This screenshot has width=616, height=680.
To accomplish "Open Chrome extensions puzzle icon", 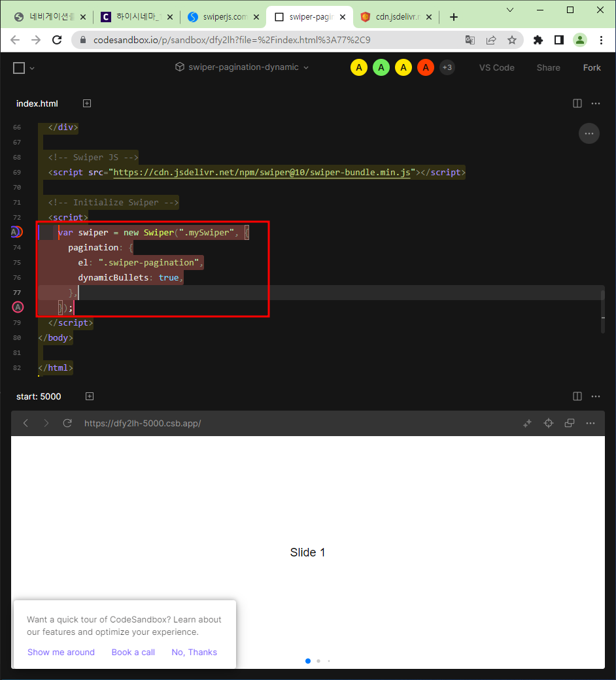I will point(538,41).
